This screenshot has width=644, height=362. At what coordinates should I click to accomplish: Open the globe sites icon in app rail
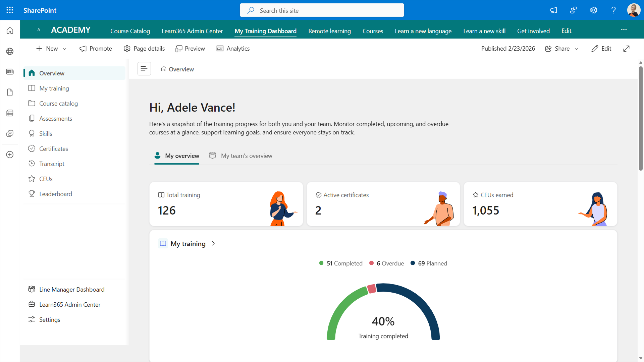click(x=10, y=51)
